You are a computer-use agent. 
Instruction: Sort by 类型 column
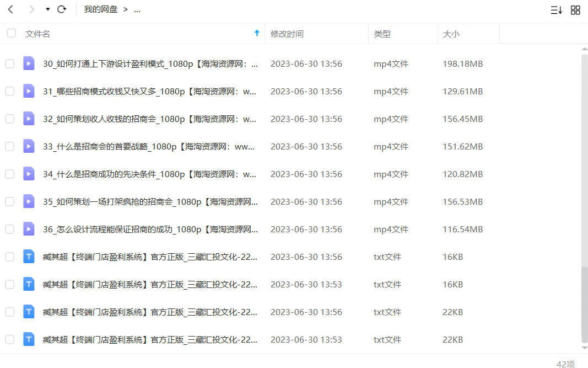(382, 34)
